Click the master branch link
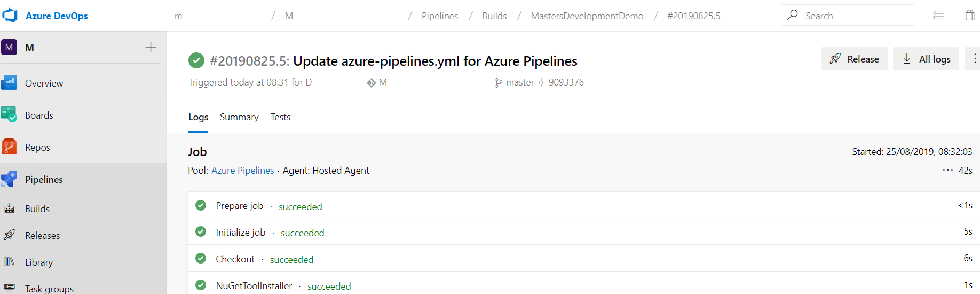This screenshot has height=294, width=980. tap(520, 82)
